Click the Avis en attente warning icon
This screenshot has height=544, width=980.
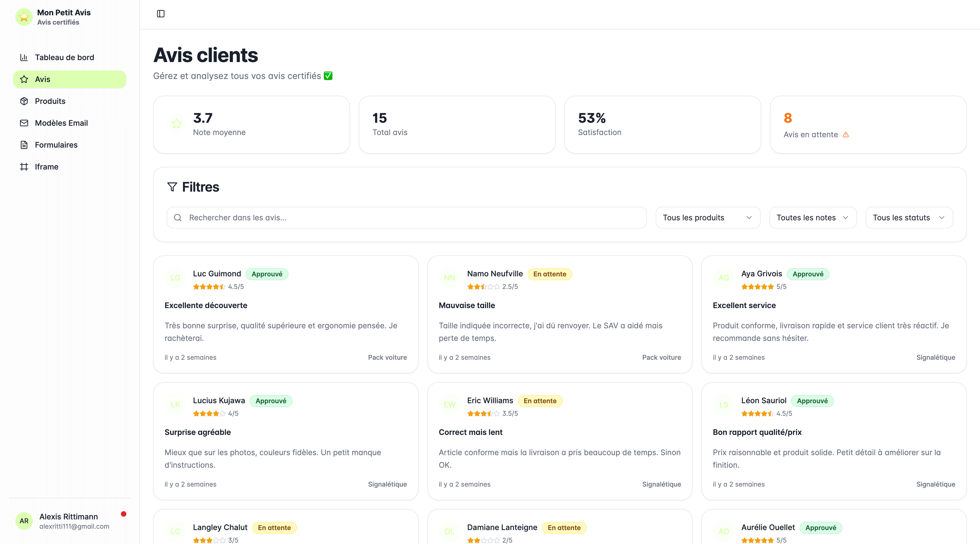(846, 135)
